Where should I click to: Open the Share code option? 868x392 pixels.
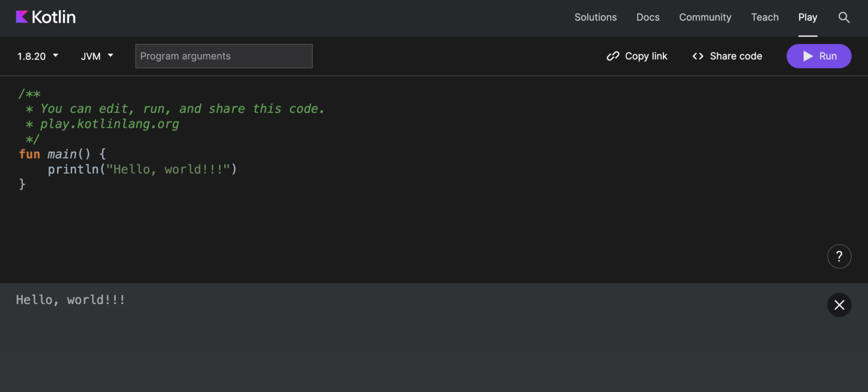pyautogui.click(x=727, y=56)
